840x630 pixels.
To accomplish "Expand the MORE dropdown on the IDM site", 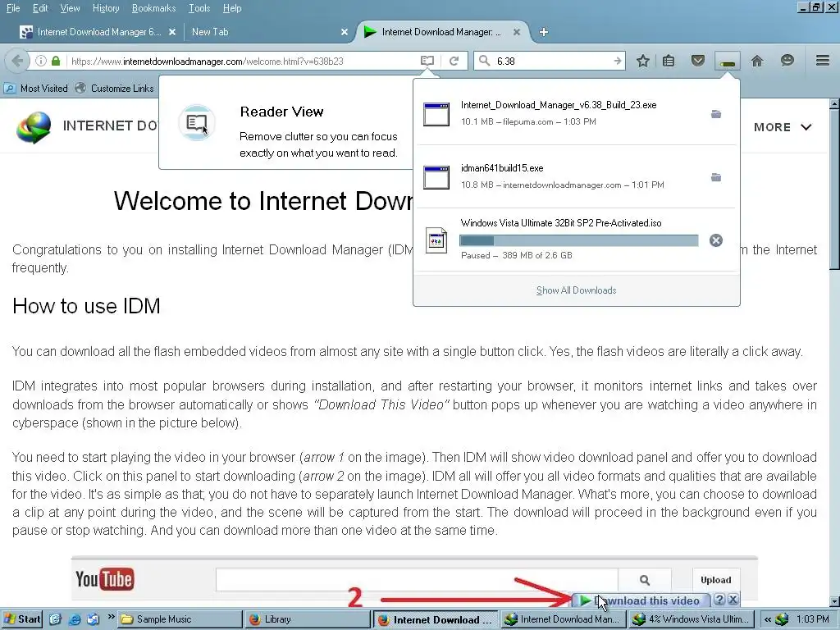I will [783, 127].
